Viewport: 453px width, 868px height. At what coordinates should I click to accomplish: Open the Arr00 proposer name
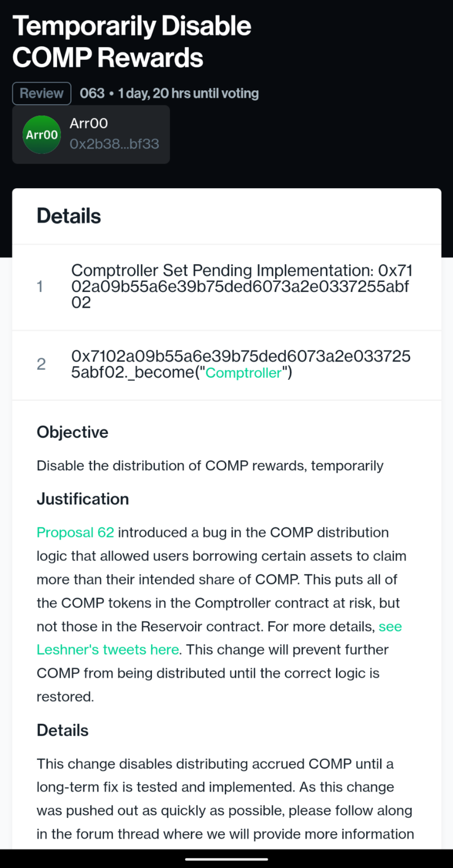point(88,123)
